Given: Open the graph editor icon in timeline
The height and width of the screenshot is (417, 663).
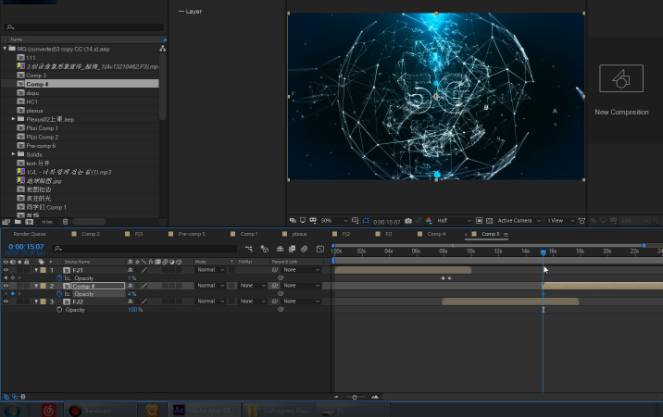Looking at the screenshot, I should click(x=319, y=248).
